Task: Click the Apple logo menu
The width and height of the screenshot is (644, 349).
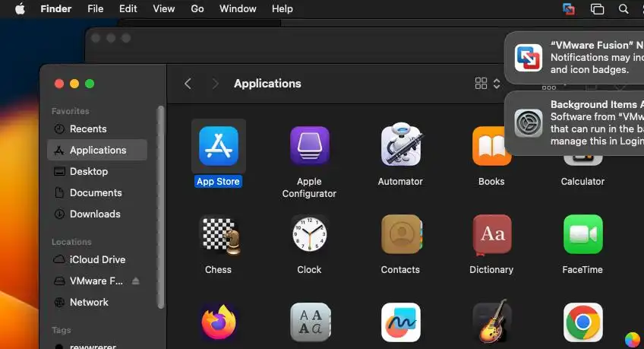Action: [20, 8]
